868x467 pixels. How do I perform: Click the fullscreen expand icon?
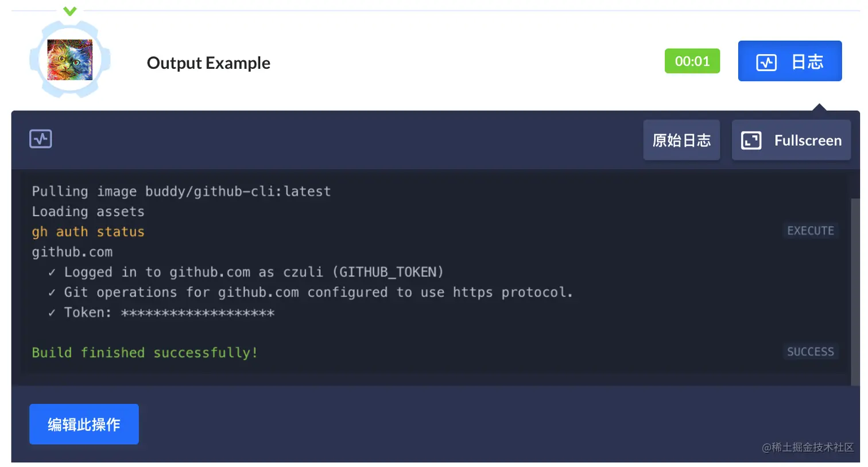pos(751,141)
